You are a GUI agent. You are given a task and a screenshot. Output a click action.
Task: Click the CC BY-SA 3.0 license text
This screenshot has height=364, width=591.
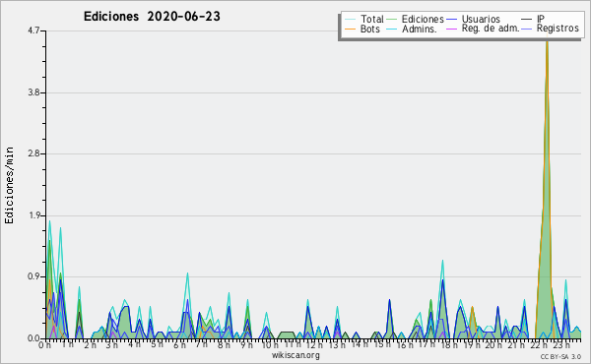click(560, 356)
